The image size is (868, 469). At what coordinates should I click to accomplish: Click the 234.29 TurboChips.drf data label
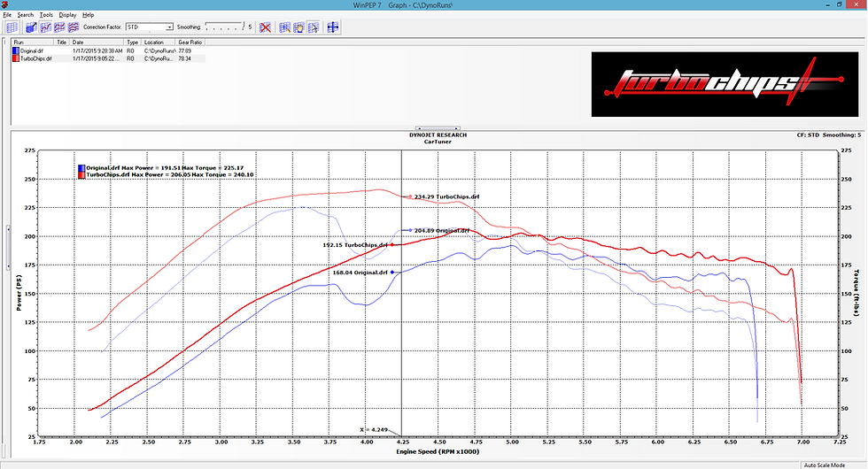[446, 196]
